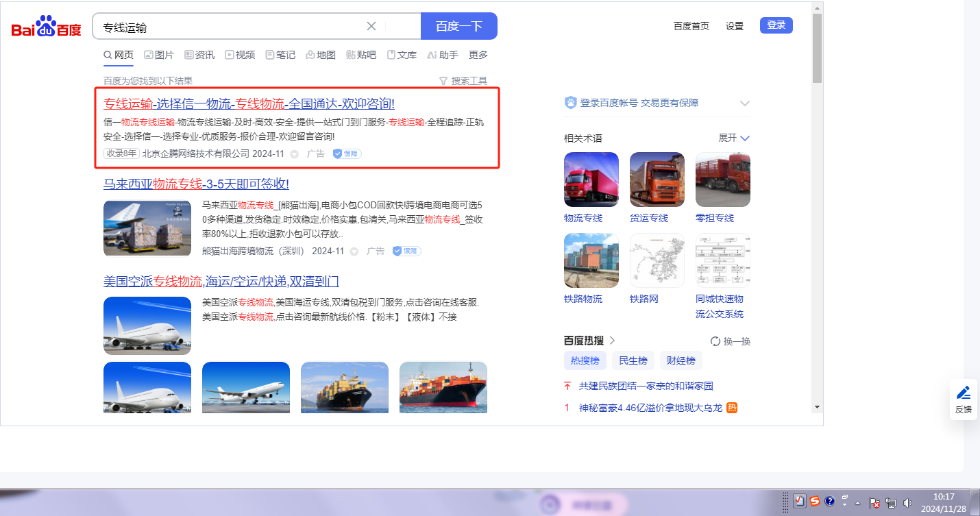
Task: Click the 百度一下 search button
Action: (x=459, y=26)
